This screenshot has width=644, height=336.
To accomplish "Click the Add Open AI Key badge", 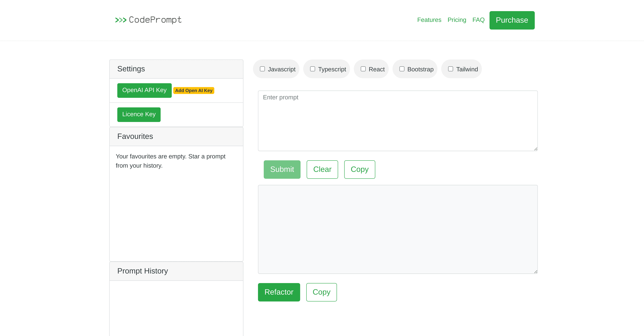I will point(194,91).
